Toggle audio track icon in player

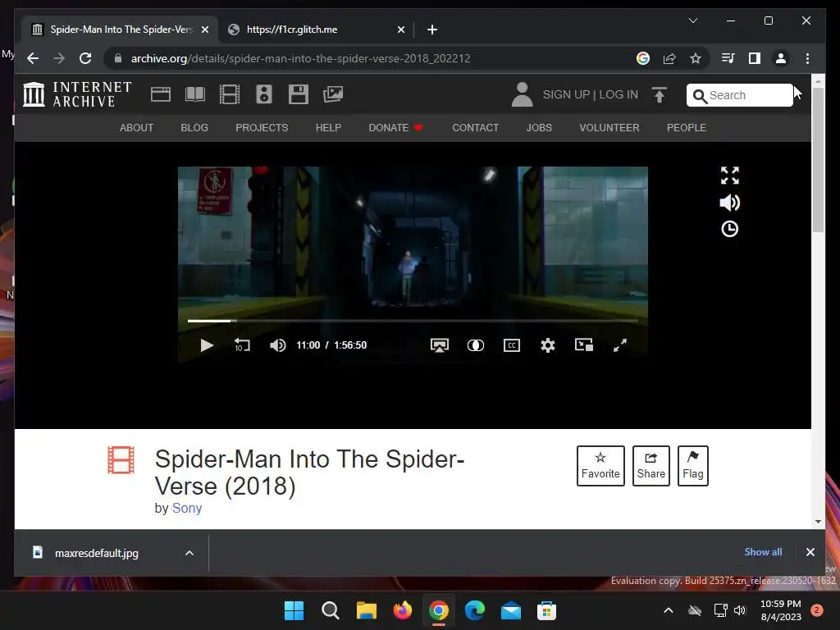(476, 345)
